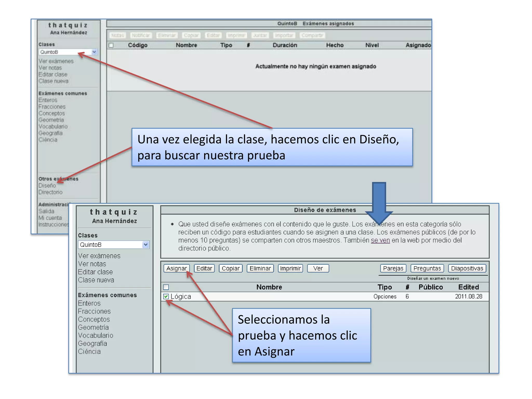Click the Parejas button
Screen dimensions: 532x399
[393, 268]
